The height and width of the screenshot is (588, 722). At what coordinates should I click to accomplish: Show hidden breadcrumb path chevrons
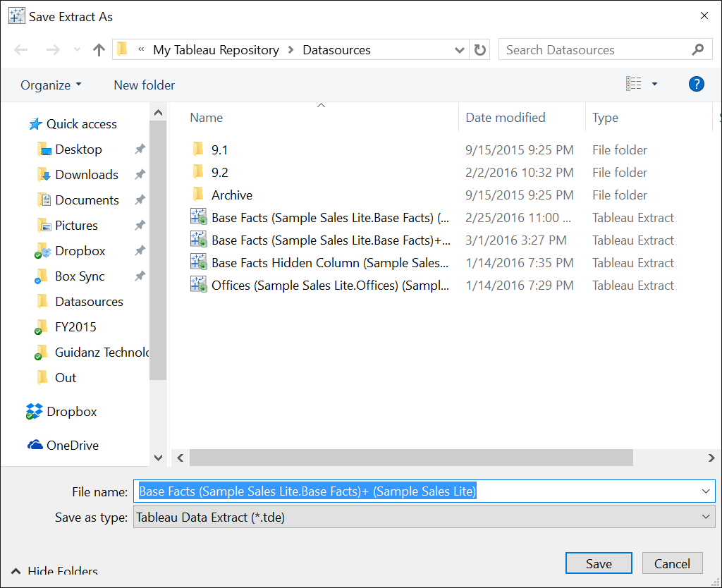click(141, 49)
